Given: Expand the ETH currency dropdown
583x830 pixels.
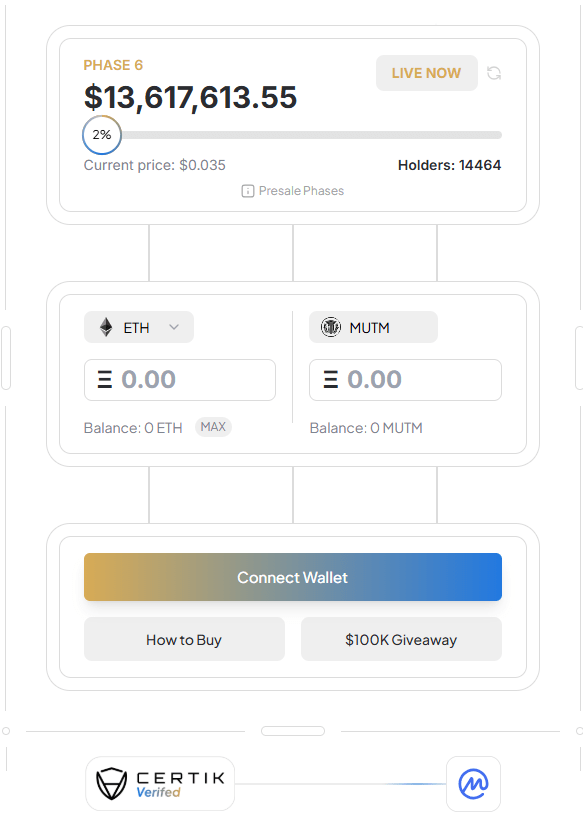Looking at the screenshot, I should (x=174, y=327).
